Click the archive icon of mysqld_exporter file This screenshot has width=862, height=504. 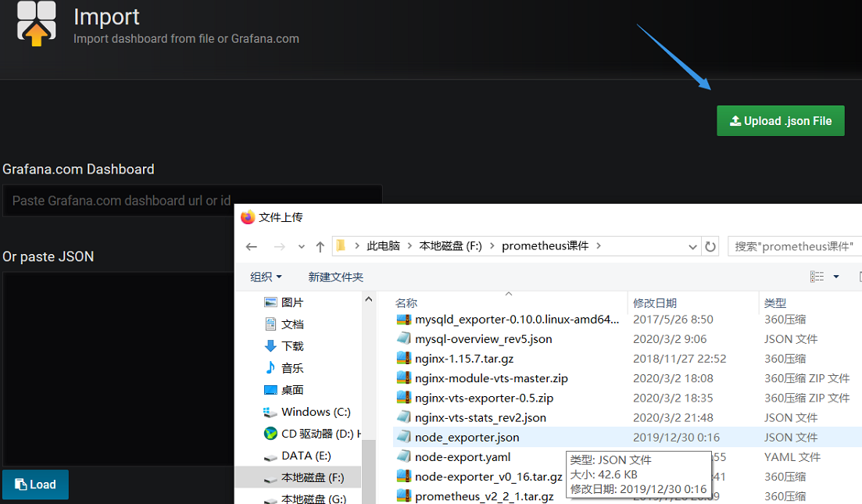click(x=404, y=320)
